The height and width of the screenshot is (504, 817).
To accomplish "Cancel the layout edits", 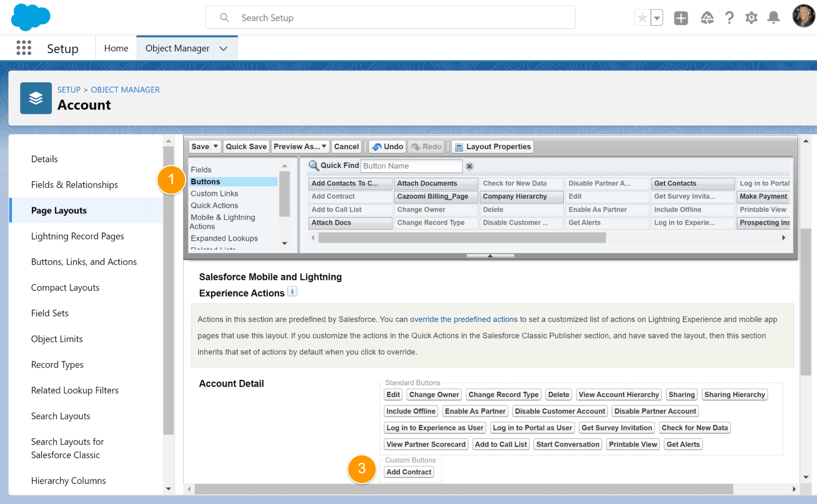I will click(x=346, y=146).
